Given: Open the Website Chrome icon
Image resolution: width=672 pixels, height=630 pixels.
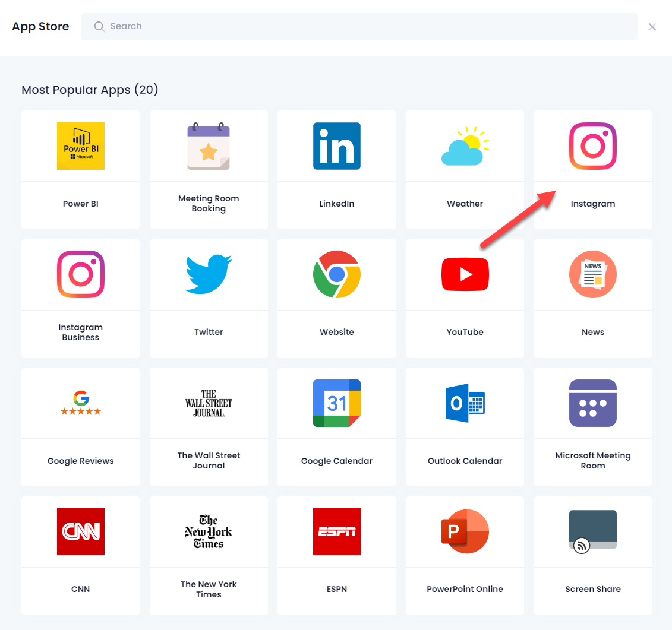Looking at the screenshot, I should coord(337,274).
